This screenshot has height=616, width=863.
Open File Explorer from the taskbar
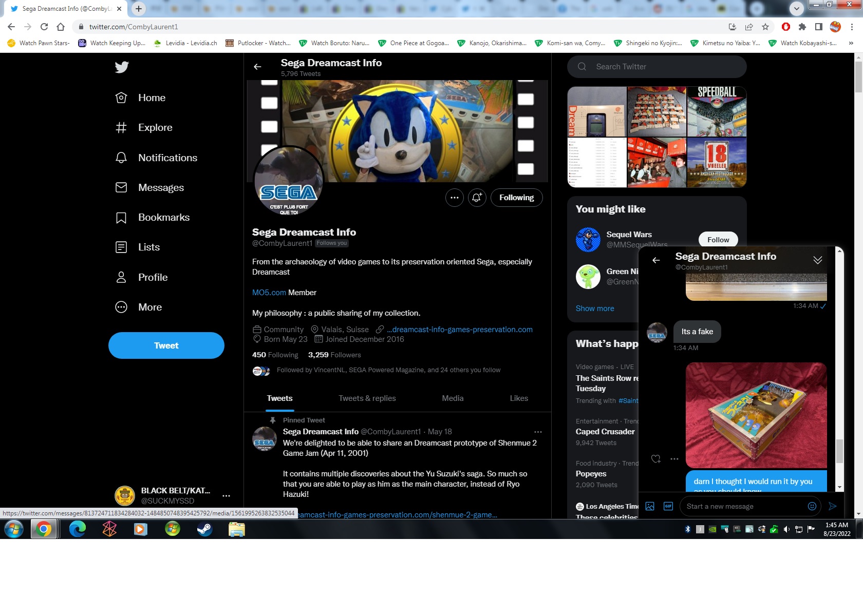pos(236,529)
